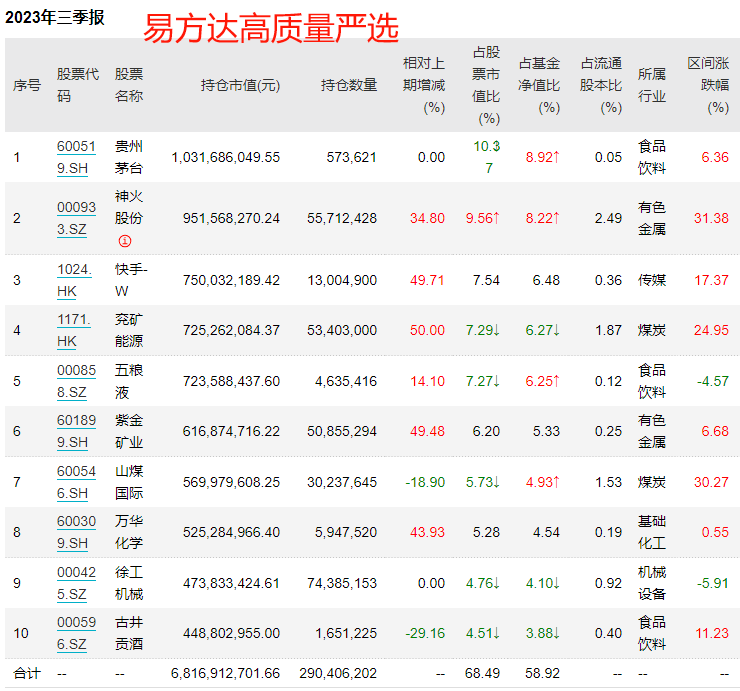740x691 pixels.
Task: Click market value 951,568,270.24
Action: 231,218
